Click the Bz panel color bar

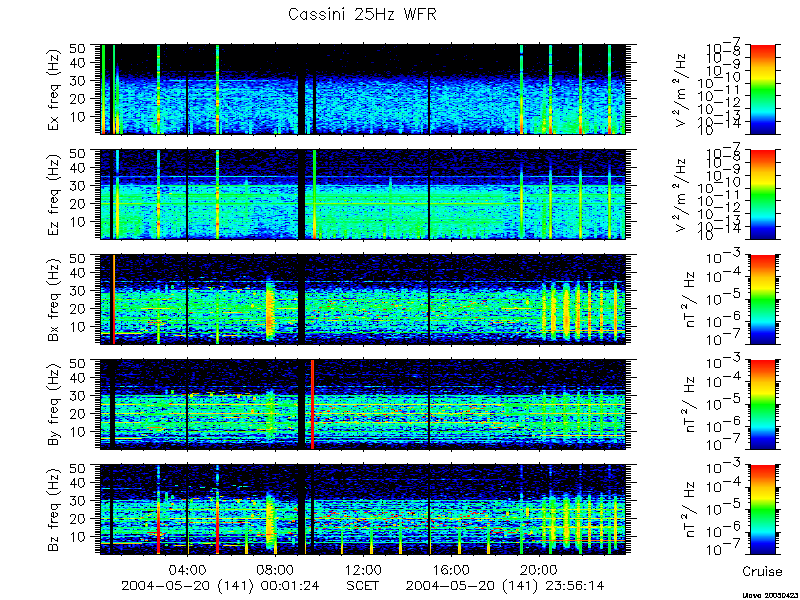[762, 510]
